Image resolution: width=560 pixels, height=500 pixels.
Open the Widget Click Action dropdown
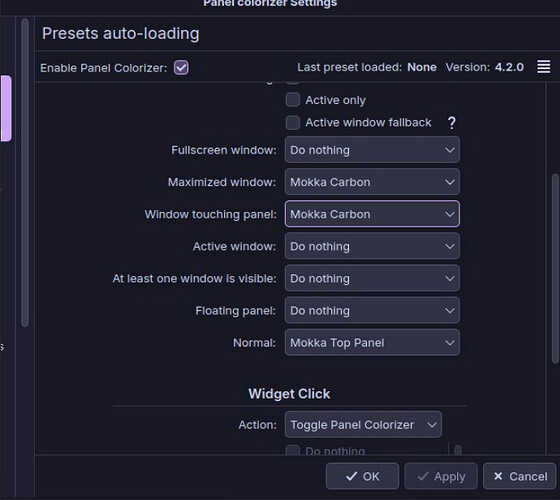coord(363,425)
